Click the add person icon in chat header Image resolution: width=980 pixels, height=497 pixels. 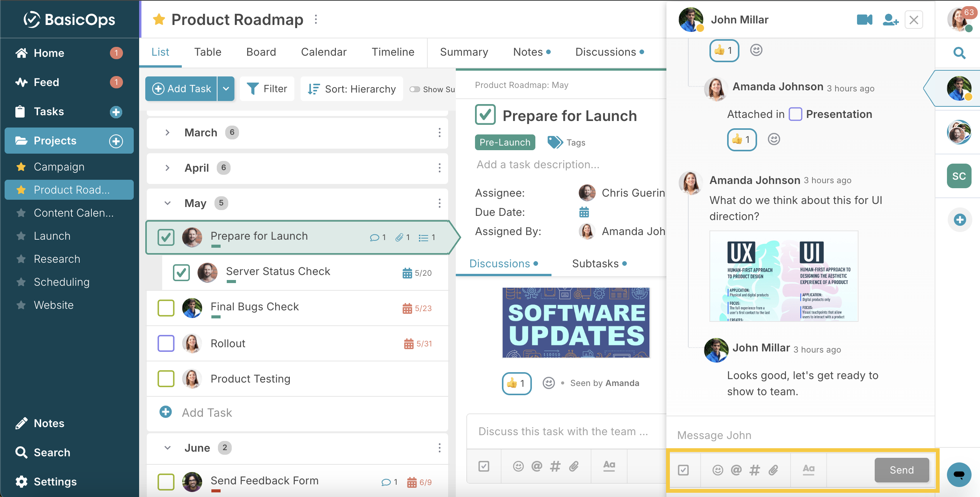(x=890, y=20)
